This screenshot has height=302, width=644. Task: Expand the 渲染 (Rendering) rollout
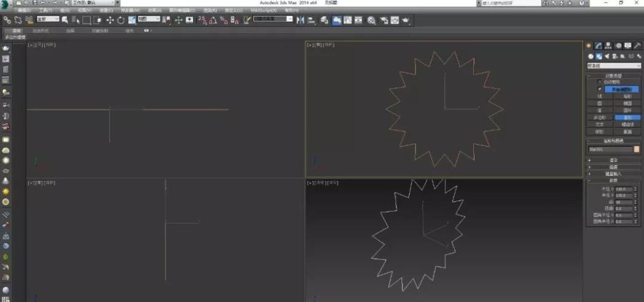pos(613,160)
